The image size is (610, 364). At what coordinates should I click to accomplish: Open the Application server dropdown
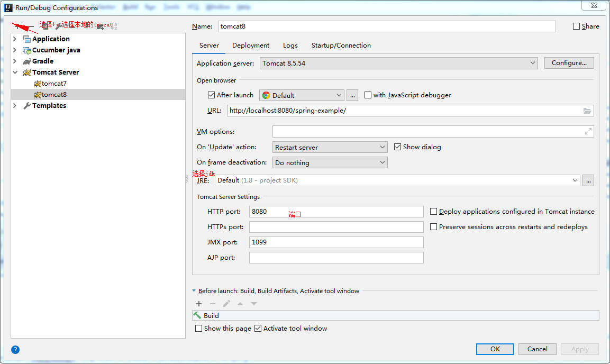coord(399,63)
